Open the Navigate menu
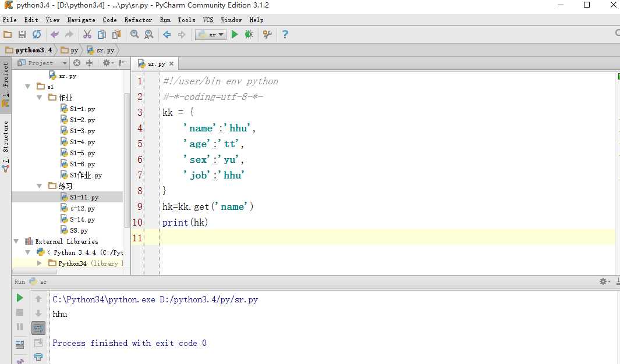This screenshot has width=620, height=364. coord(81,20)
